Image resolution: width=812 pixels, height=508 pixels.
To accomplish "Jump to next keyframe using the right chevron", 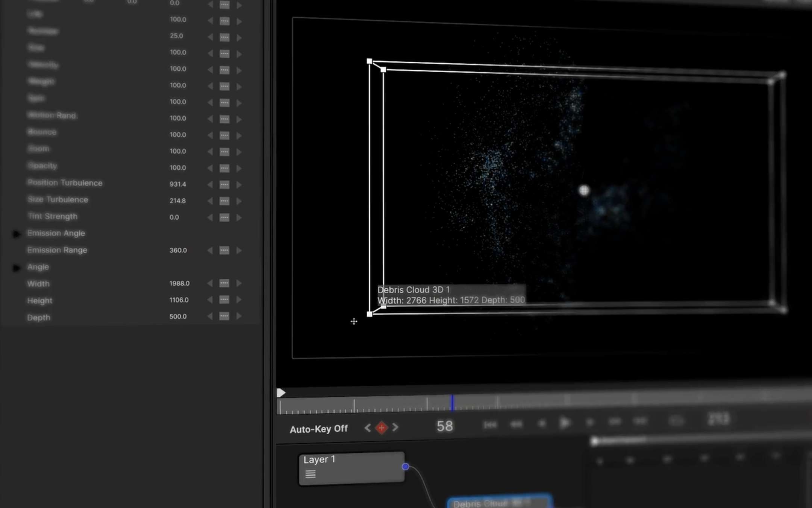I will pos(395,427).
